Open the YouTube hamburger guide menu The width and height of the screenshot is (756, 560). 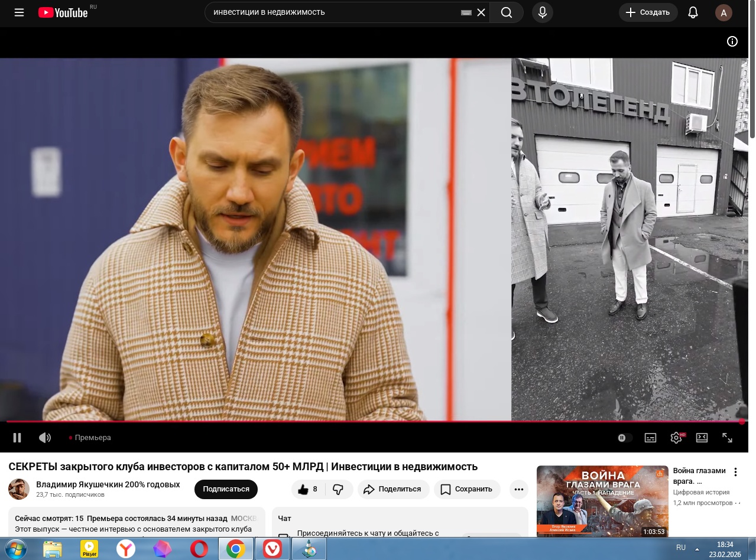(19, 12)
